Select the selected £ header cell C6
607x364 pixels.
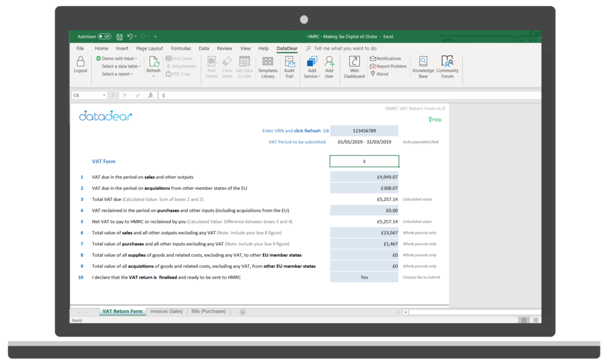[365, 161]
